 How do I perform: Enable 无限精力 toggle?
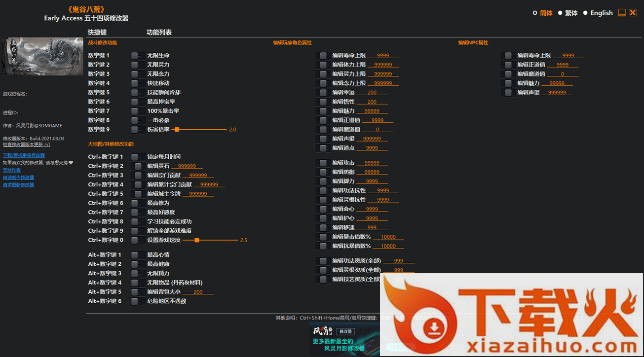(x=138, y=274)
